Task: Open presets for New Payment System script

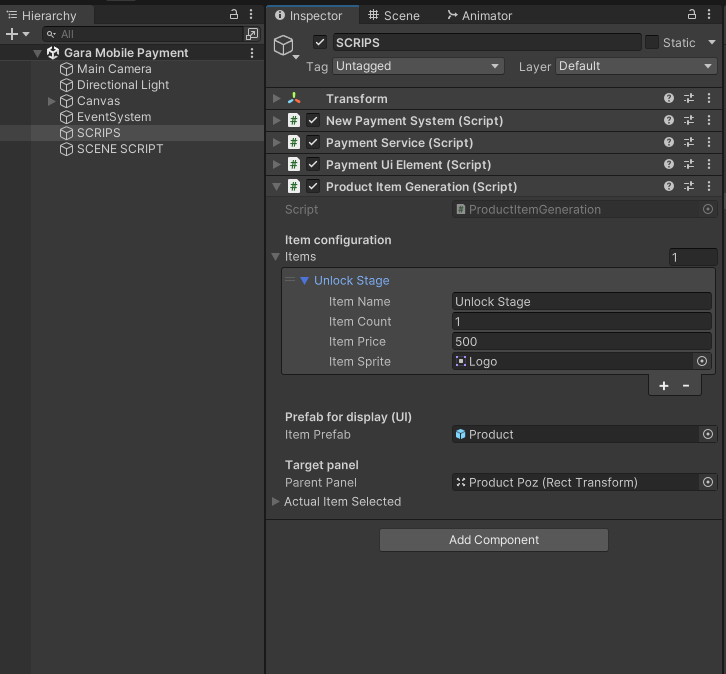Action: coord(689,121)
